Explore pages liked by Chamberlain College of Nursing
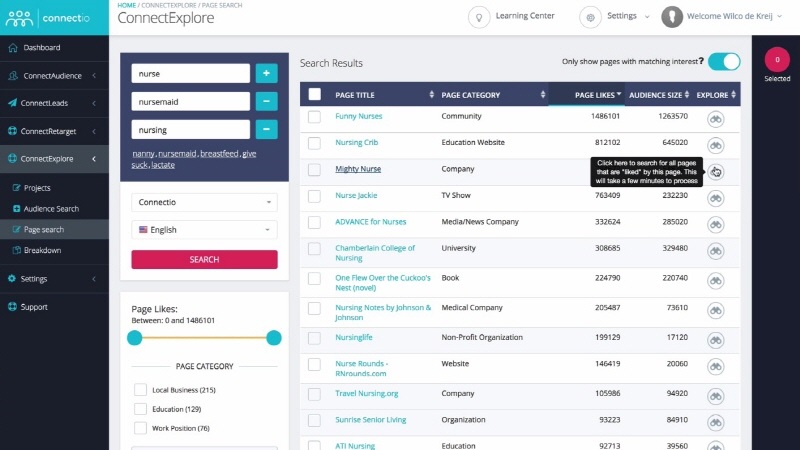Image resolution: width=800 pixels, height=450 pixels. coord(716,251)
